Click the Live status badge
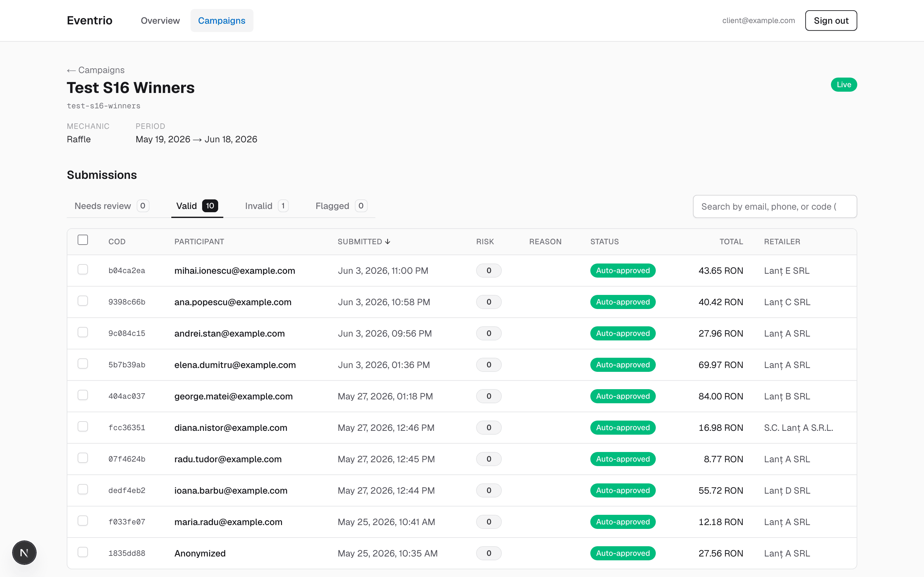This screenshot has width=924, height=577. pyautogui.click(x=843, y=85)
